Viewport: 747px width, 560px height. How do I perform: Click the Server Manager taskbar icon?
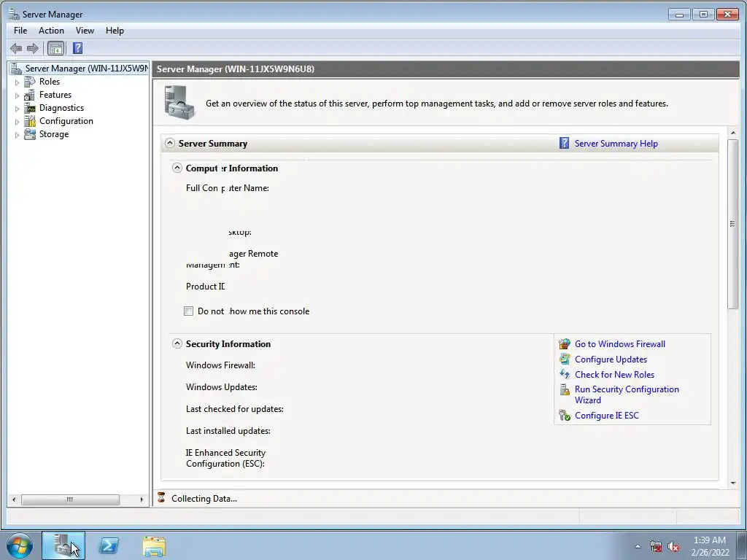(63, 545)
